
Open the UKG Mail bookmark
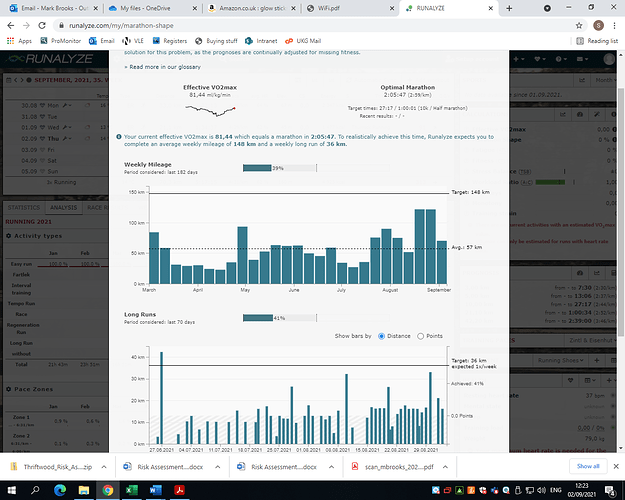click(303, 41)
